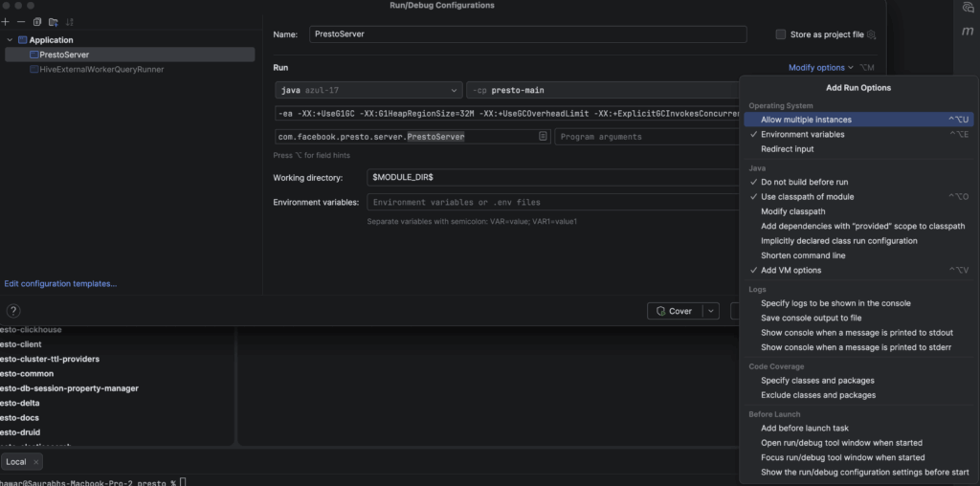980x486 pixels.
Task: Click the Copy Configuration icon
Action: (x=37, y=21)
